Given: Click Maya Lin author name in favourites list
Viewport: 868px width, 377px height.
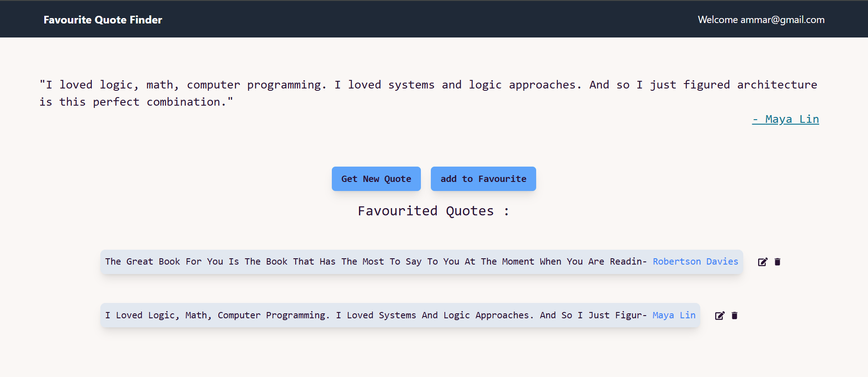Looking at the screenshot, I should [x=674, y=315].
